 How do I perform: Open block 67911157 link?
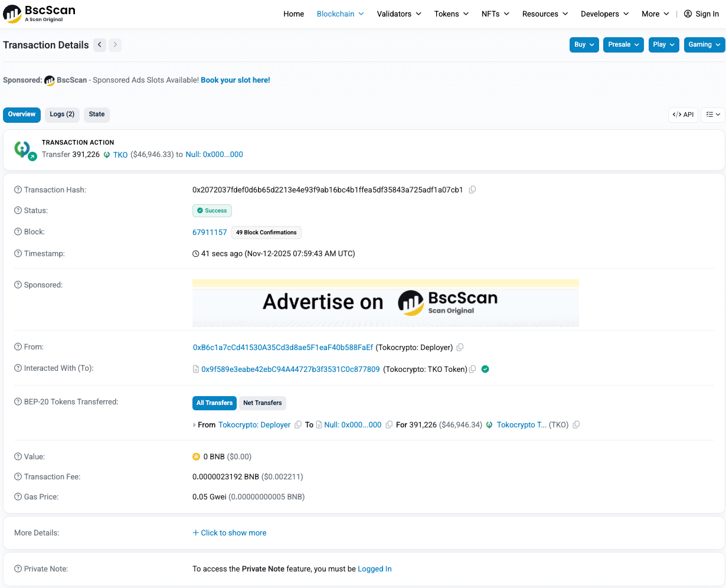click(x=210, y=233)
